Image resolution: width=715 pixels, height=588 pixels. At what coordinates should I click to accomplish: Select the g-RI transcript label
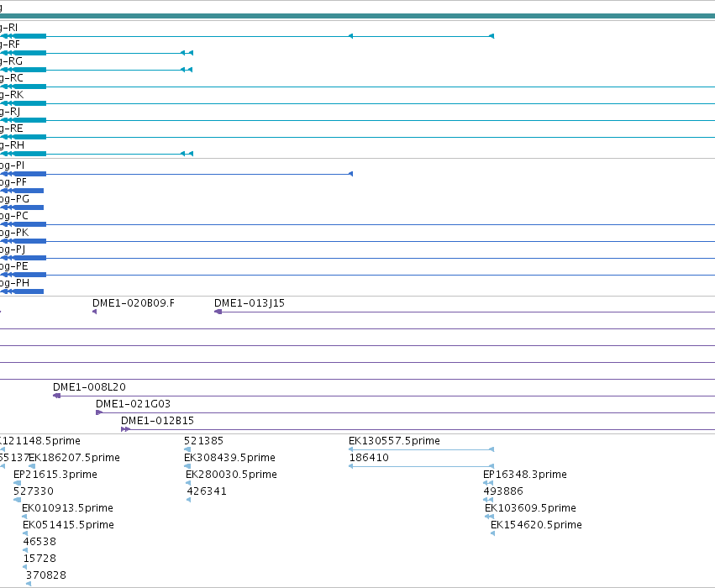click(8, 28)
